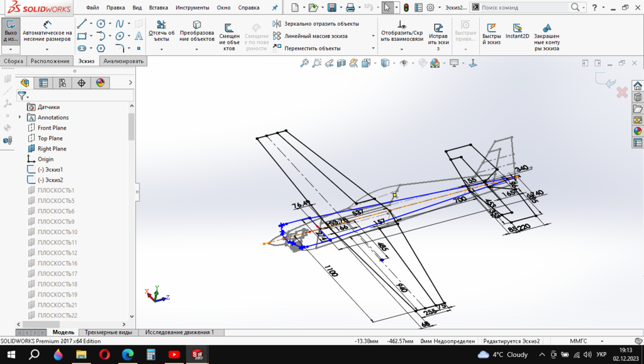This screenshot has height=364, width=644.
Task: Open YouTube from the Windows taskbar
Action: pos(174,355)
